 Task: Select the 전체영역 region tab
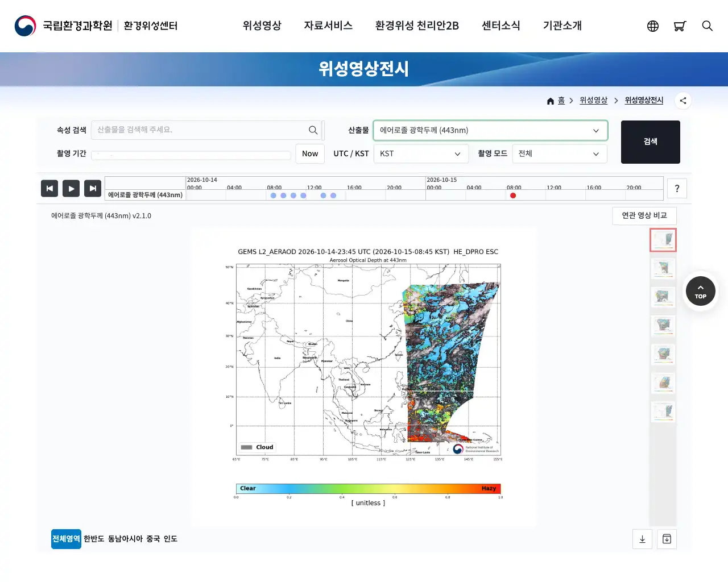point(66,539)
